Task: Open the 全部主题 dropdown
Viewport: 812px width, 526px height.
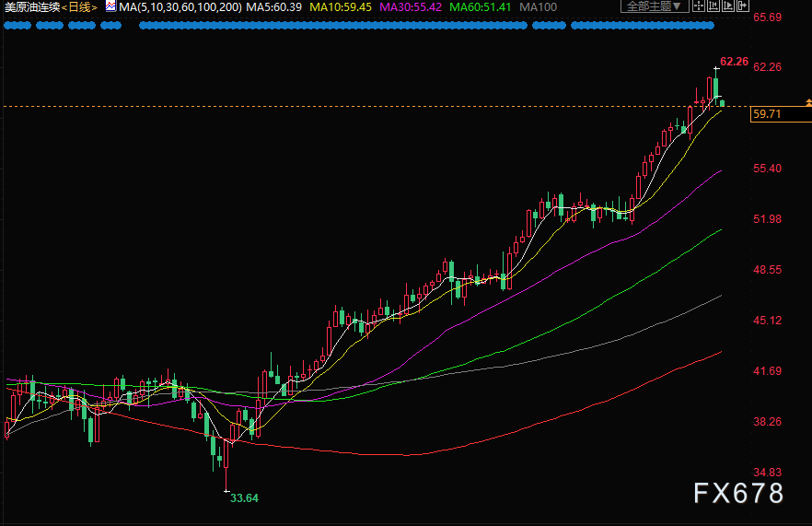Action: click(654, 6)
